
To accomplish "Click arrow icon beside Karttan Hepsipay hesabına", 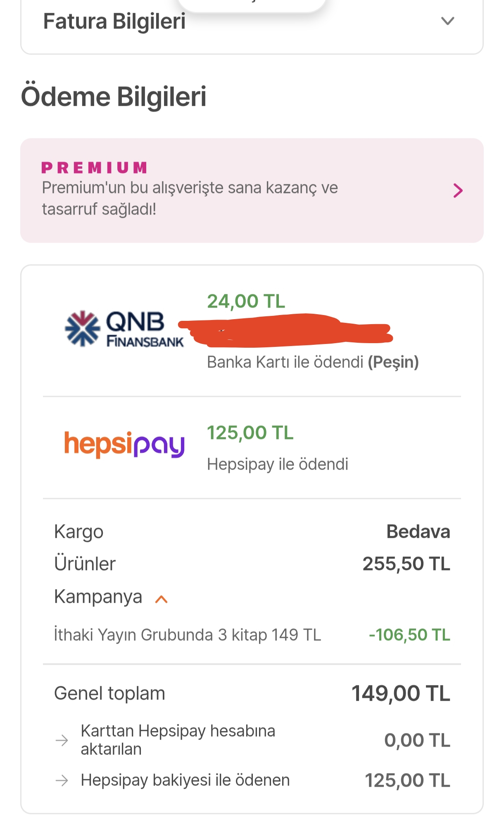I will coord(62,740).
